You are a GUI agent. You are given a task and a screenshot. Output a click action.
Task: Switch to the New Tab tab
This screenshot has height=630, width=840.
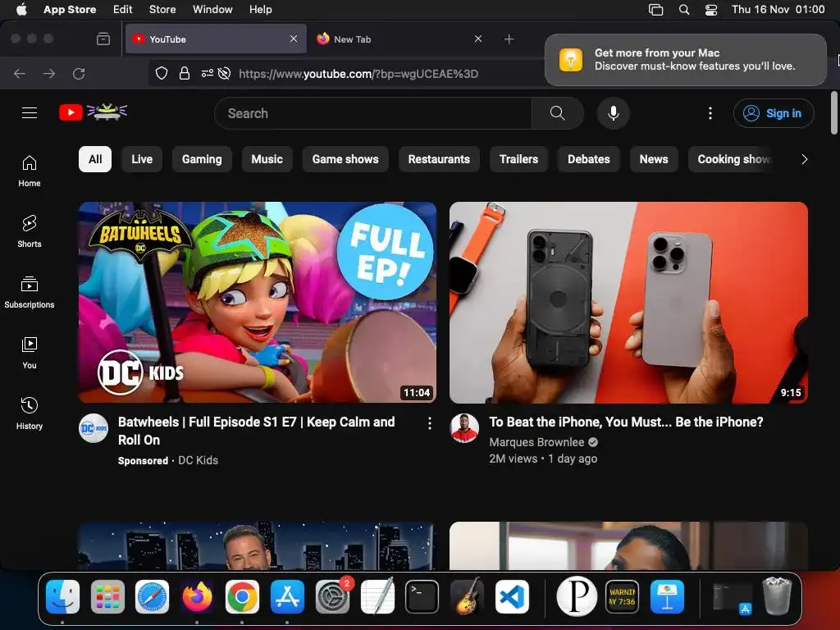[x=400, y=39]
